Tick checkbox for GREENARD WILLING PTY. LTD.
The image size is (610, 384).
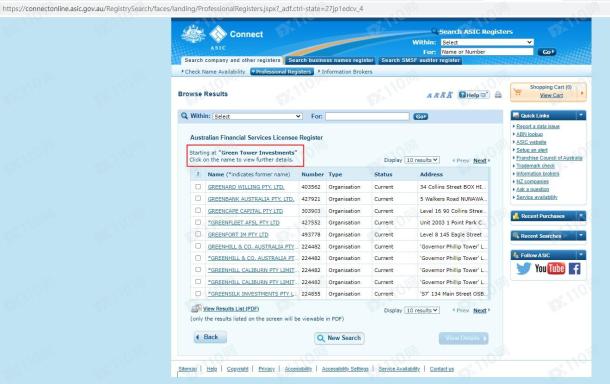coord(198,187)
